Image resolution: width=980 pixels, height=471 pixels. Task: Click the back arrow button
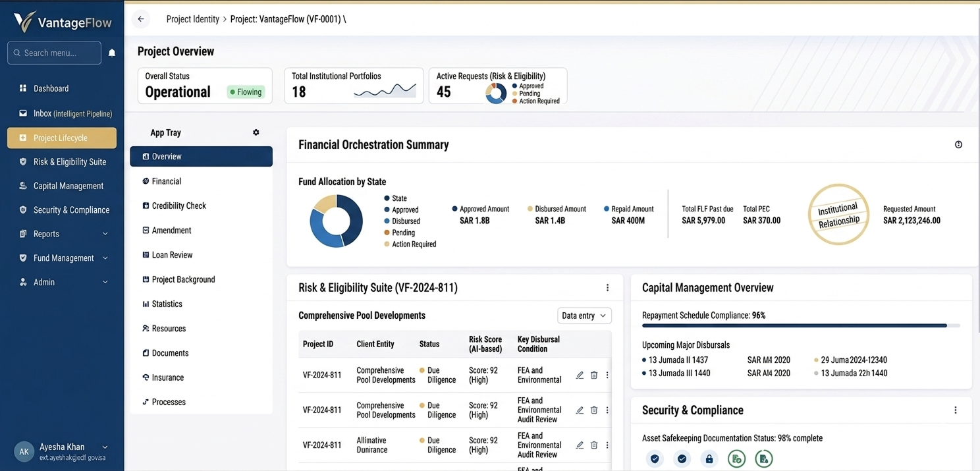[141, 19]
